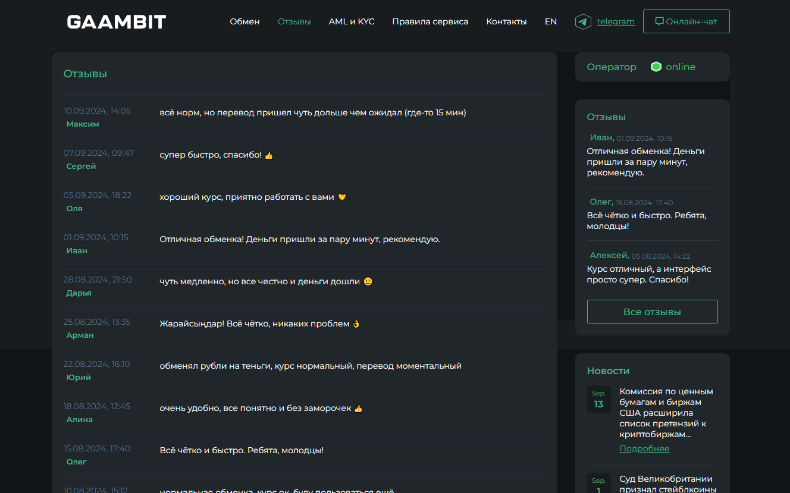This screenshot has height=493, width=790.
Task: Open news about Комиссия по ценным бумагам
Action: point(667,412)
